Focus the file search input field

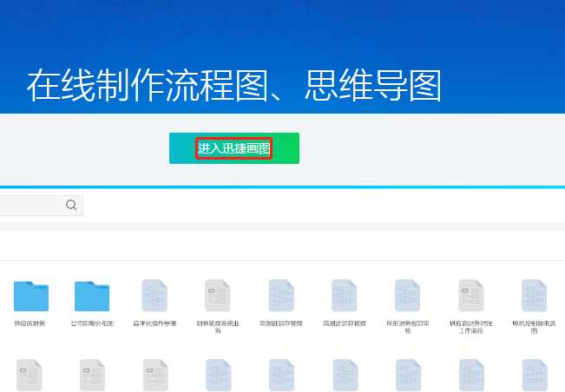point(41,206)
